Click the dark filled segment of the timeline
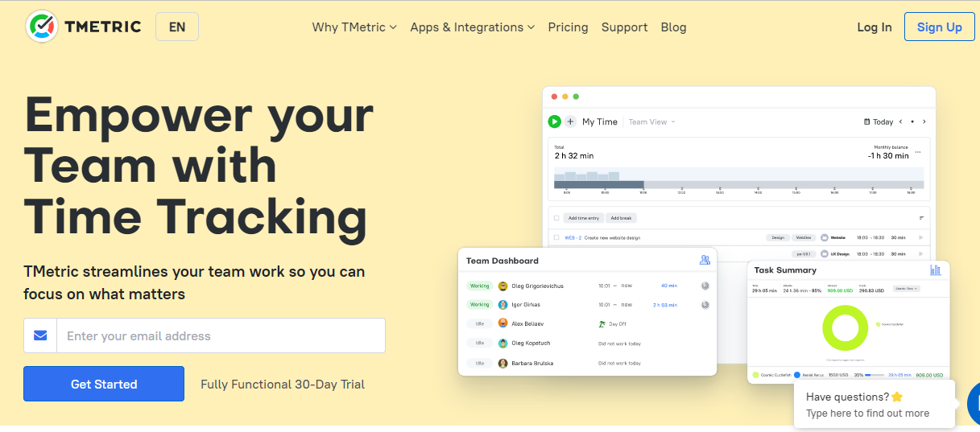The image size is (980, 432). (x=599, y=185)
